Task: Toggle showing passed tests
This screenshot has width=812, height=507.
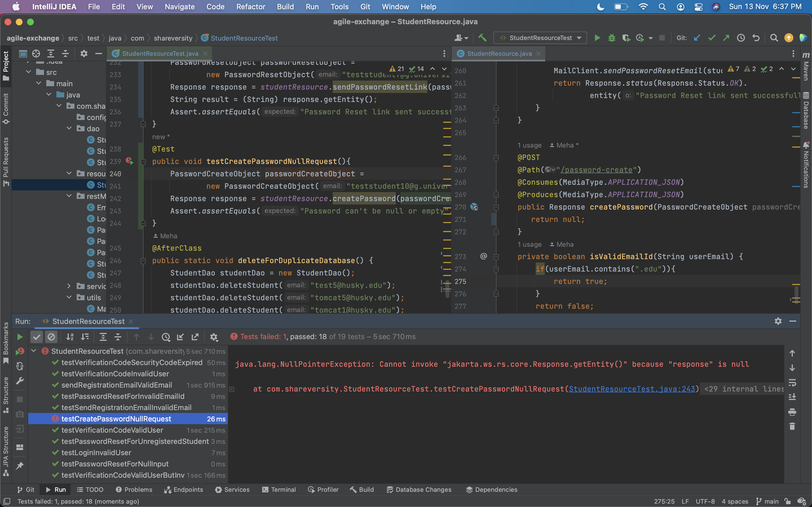Action: 37,337
